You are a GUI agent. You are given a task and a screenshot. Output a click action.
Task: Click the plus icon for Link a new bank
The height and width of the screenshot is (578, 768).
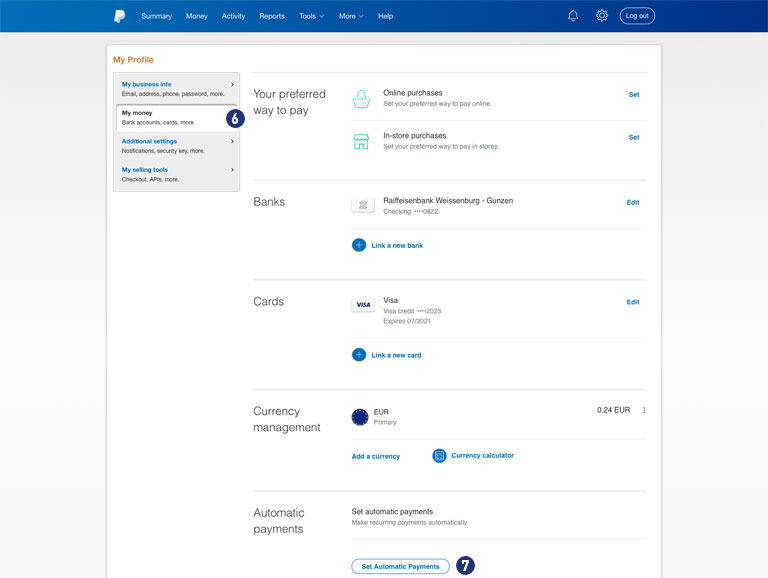tap(359, 245)
